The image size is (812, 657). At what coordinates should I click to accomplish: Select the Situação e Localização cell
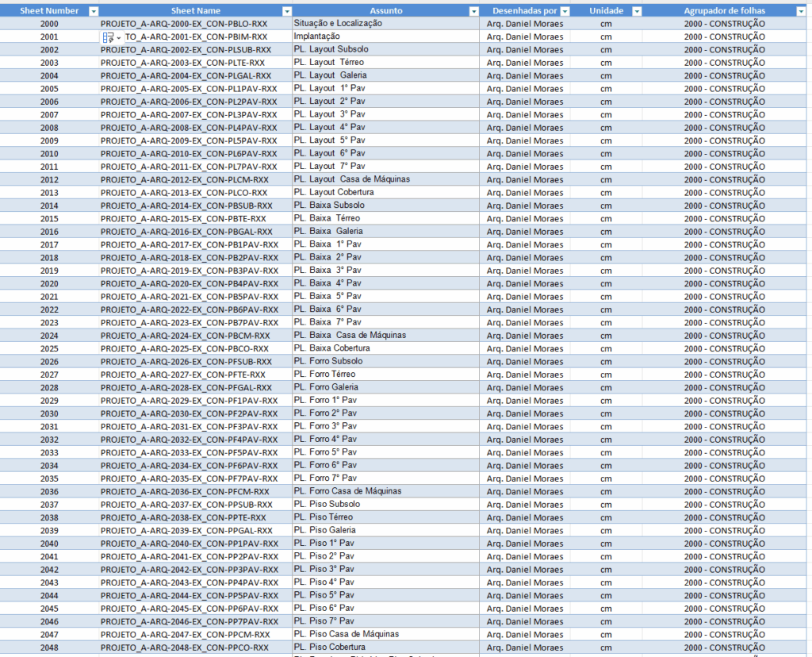(x=386, y=24)
